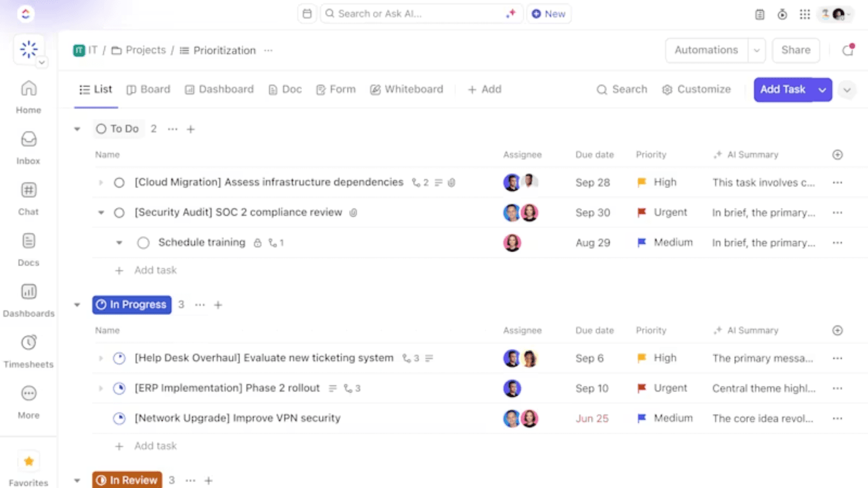Toggle status circle of Cloud Migration task
The height and width of the screenshot is (488, 868).
point(119,183)
